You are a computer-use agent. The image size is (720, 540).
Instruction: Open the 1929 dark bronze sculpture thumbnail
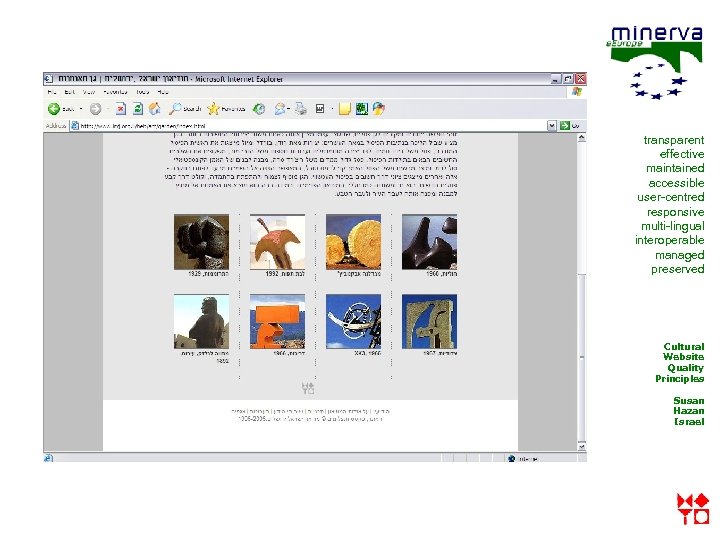(201, 242)
